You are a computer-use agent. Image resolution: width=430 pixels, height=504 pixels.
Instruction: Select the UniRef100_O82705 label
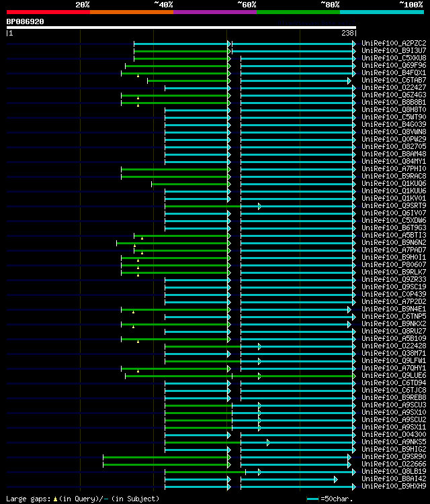(x=394, y=146)
